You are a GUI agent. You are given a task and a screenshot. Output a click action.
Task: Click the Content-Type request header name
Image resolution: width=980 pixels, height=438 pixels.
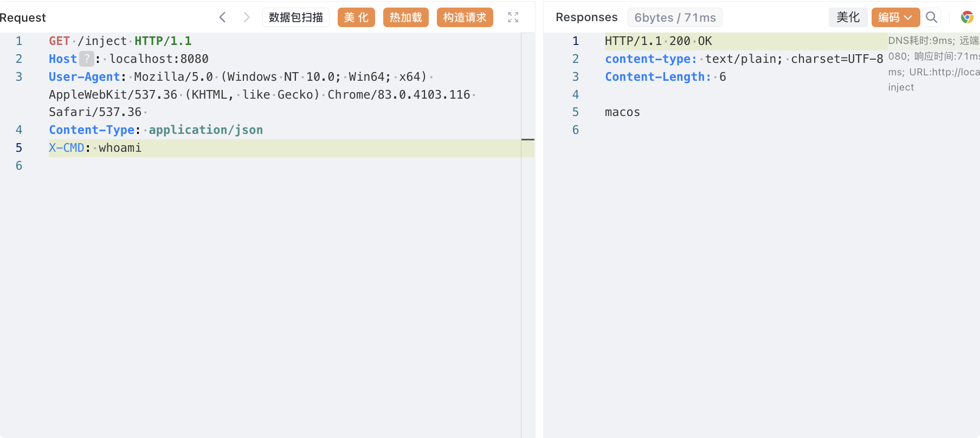(92, 130)
